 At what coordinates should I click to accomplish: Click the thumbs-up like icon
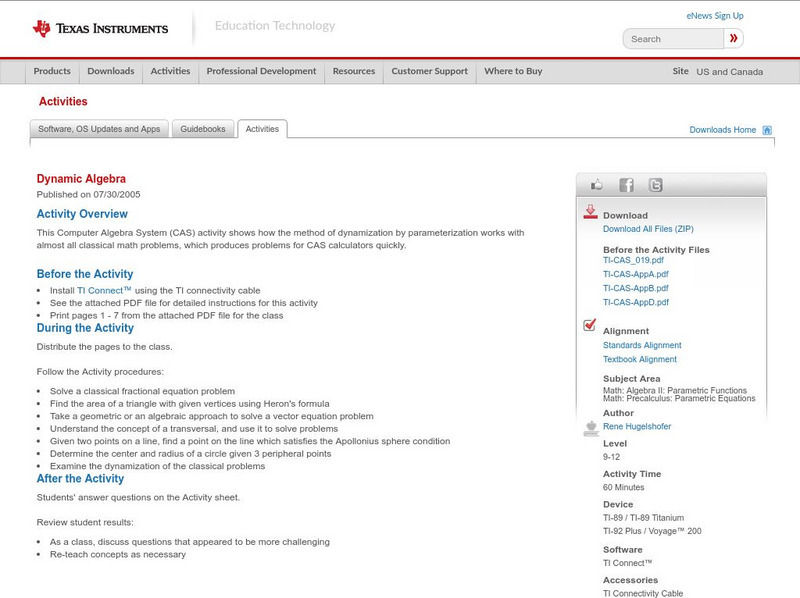[x=596, y=185]
